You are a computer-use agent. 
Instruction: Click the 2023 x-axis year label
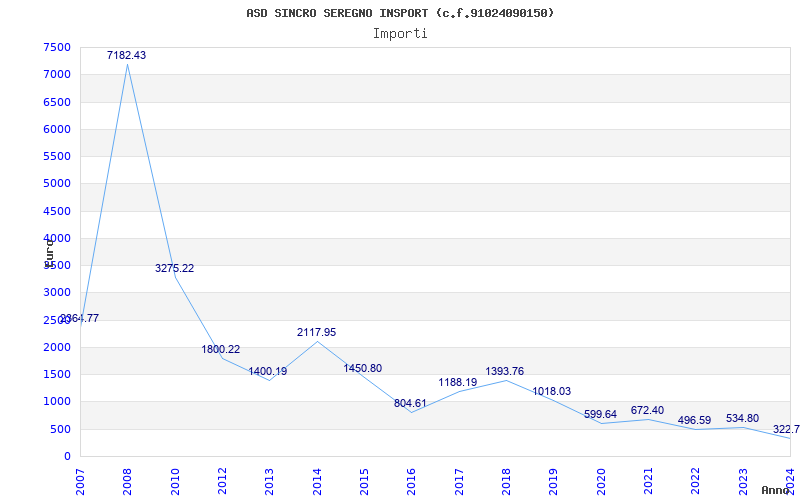[743, 482]
